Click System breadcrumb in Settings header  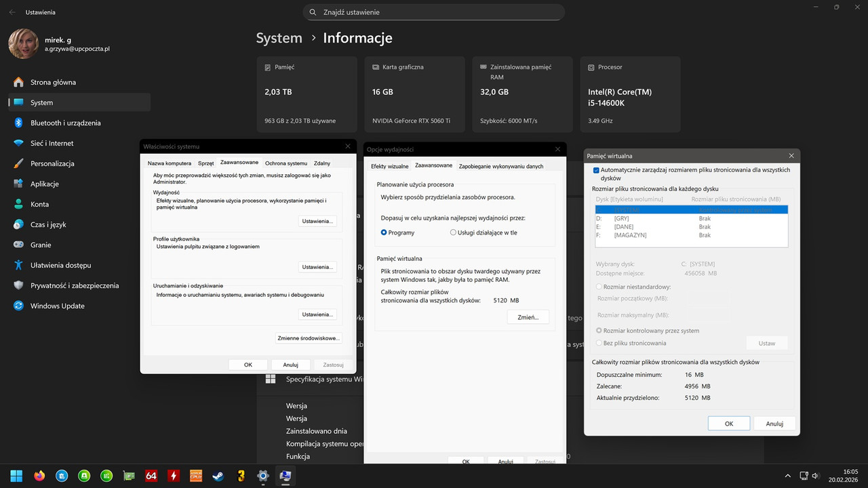[279, 38]
